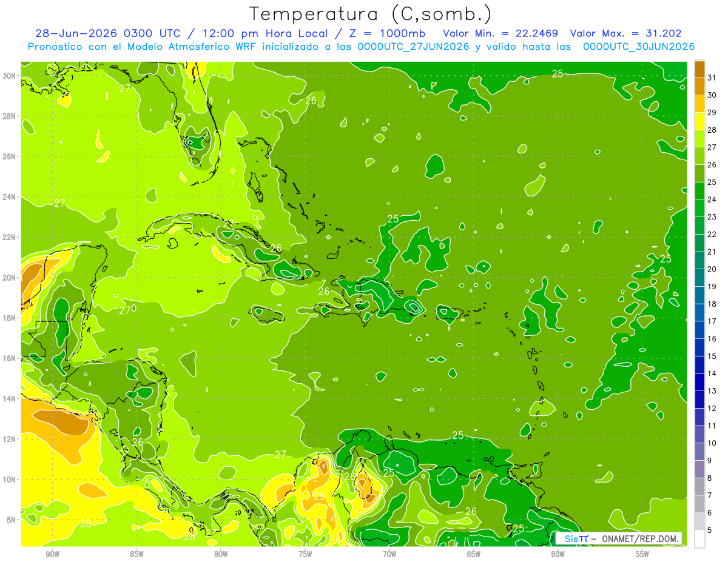Click the '0000UTC_27JUN2026' initialization time
This screenshot has width=728, height=562.
coord(413,47)
